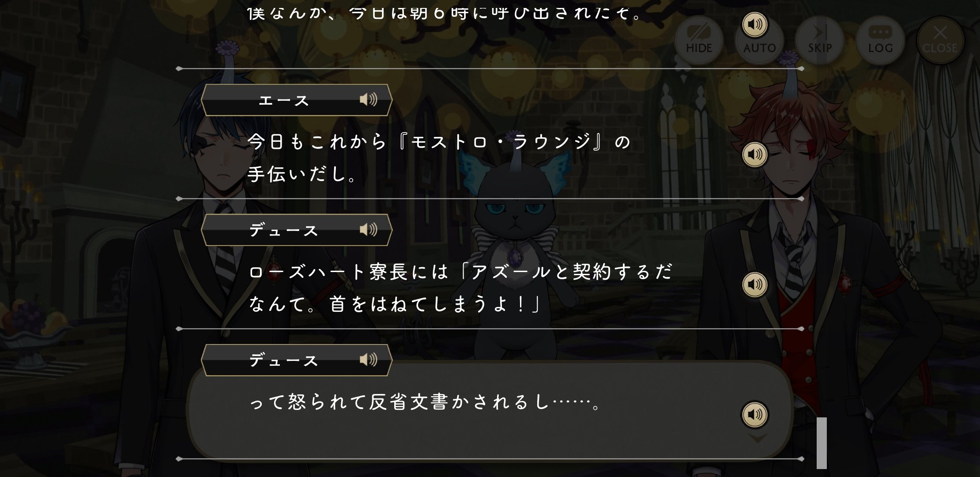Viewport: 980px width, 477px height.
Task: Play voice for top partially visible line
Action: pyautogui.click(x=755, y=24)
